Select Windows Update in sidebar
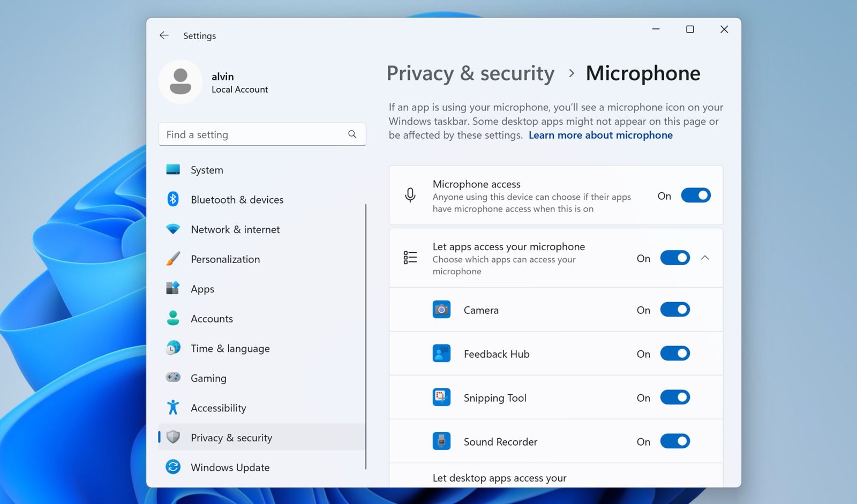Viewport: 857px width, 504px height. point(262,467)
